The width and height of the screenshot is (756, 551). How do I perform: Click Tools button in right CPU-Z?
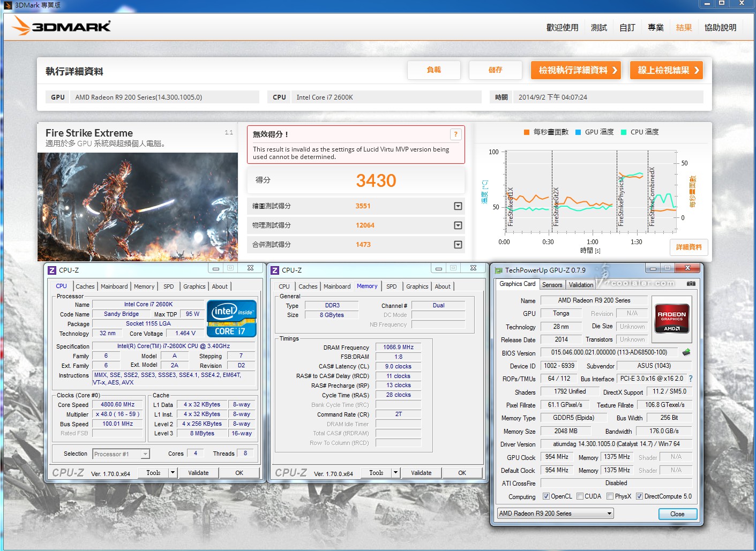point(376,473)
